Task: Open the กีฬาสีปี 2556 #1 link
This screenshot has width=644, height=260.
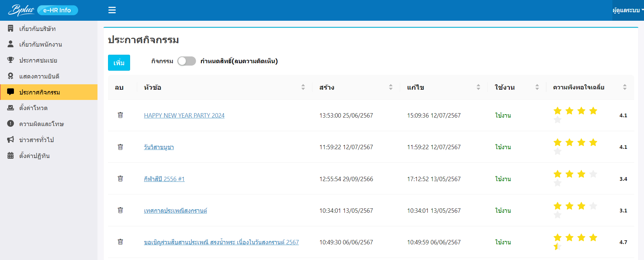Action: 164,179
